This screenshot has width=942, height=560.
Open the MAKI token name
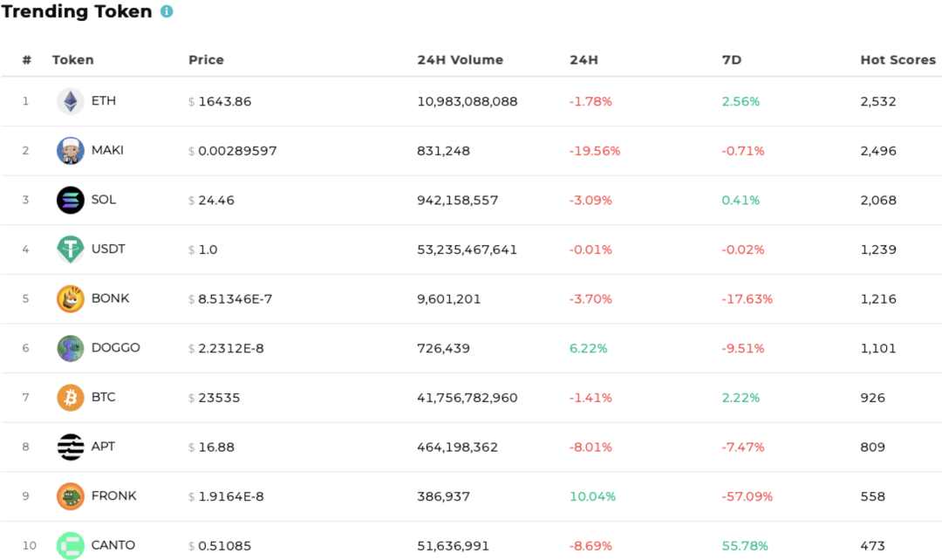point(107,150)
